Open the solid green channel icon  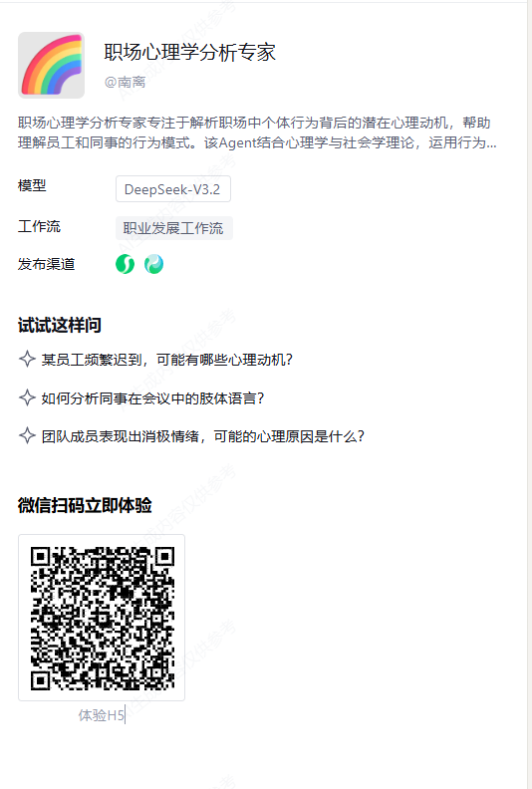[x=125, y=264]
